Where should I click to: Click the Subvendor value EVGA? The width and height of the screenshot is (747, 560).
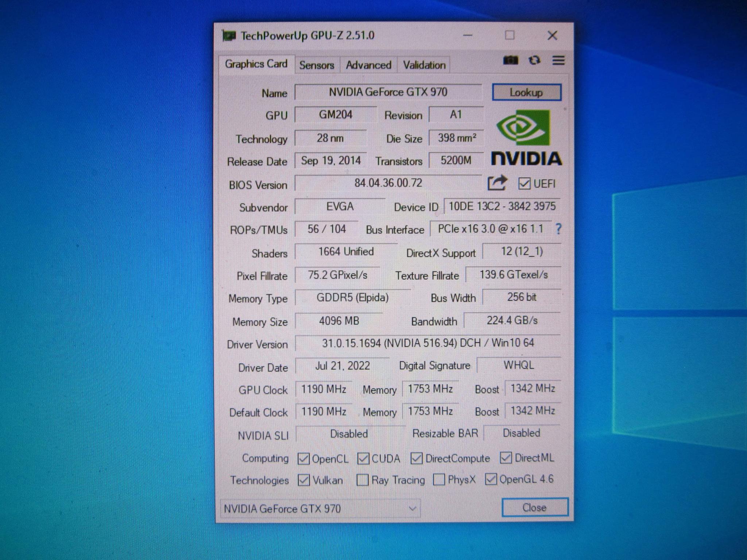pos(340,206)
